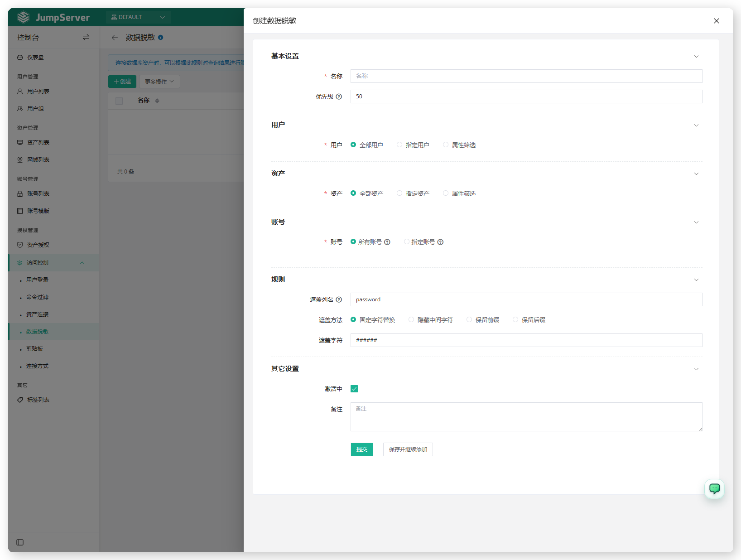Collapse the 基本设置 section
The image size is (741, 560).
click(696, 57)
